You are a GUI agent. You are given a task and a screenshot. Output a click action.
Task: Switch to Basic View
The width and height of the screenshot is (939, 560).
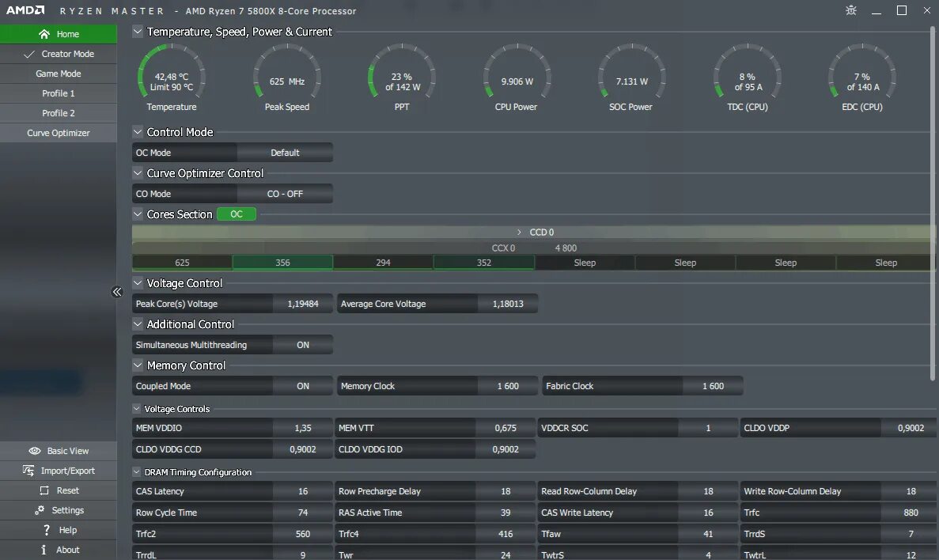tap(59, 451)
